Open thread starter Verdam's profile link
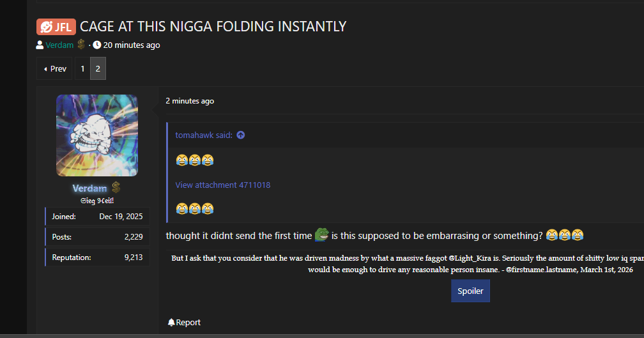This screenshot has width=644, height=338. pyautogui.click(x=59, y=45)
